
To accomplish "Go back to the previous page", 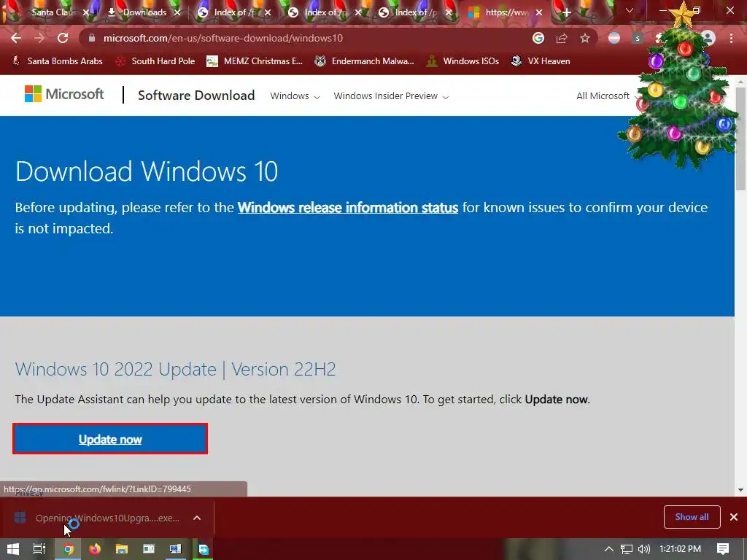I will point(16,38).
